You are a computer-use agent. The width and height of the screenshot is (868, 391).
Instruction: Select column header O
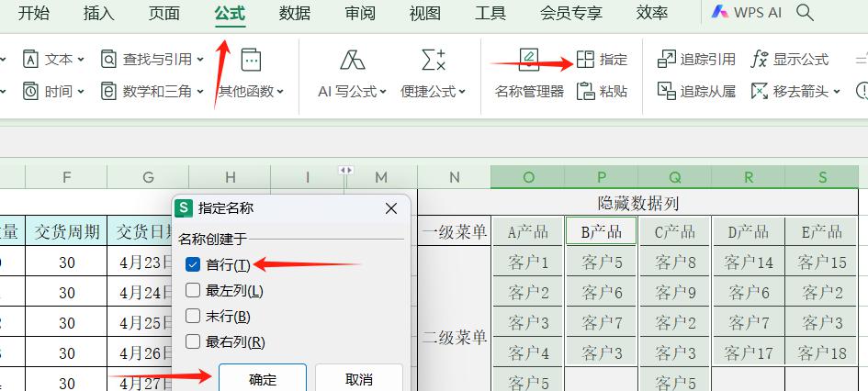(x=527, y=177)
